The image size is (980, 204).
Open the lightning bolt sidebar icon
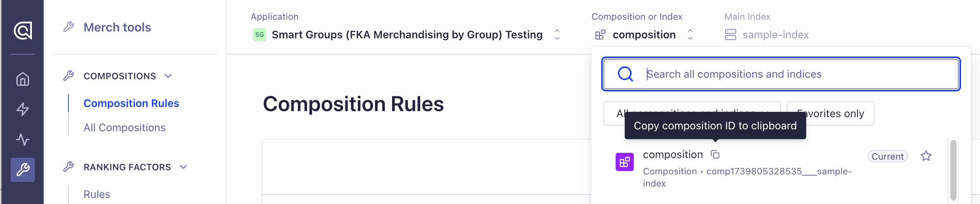pyautogui.click(x=23, y=110)
